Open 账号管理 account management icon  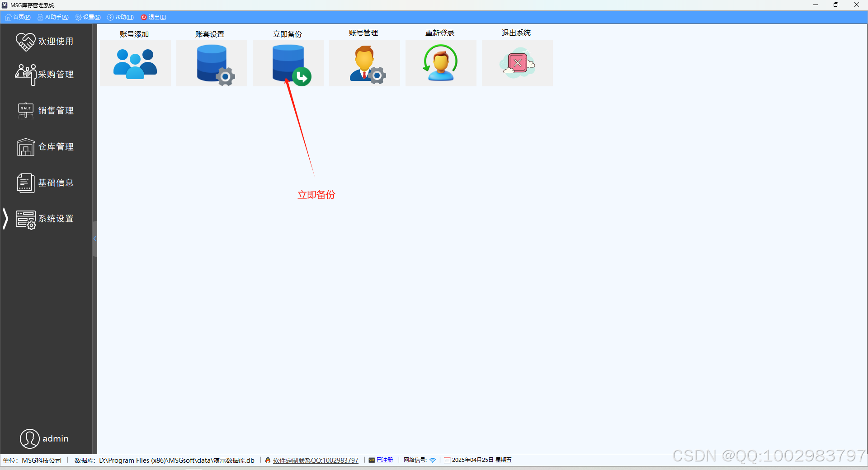(x=364, y=63)
